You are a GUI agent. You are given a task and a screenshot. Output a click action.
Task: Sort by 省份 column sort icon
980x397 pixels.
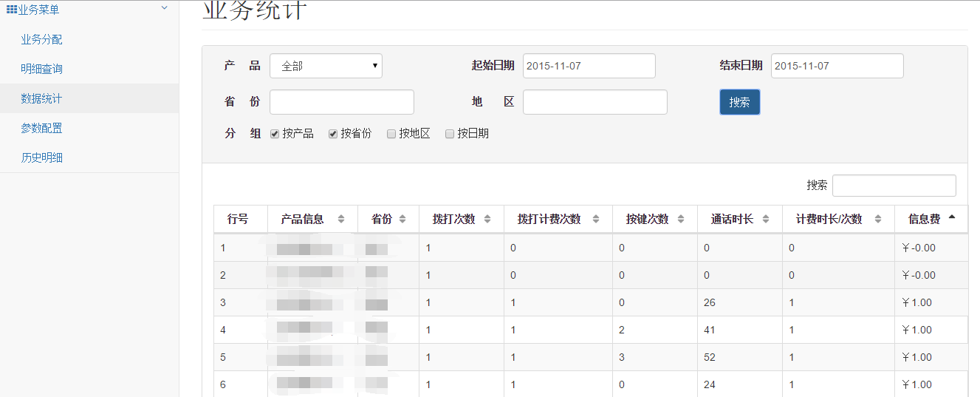click(402, 219)
